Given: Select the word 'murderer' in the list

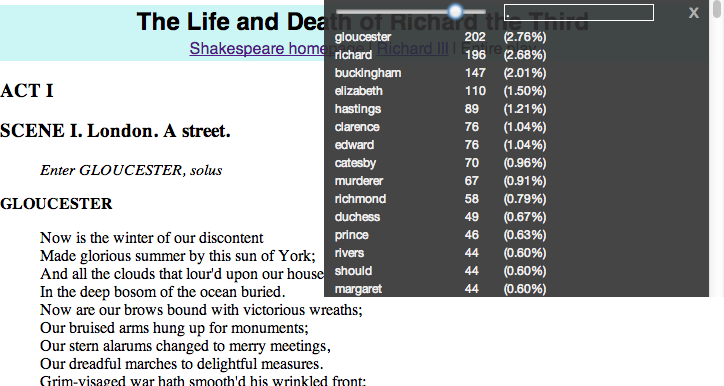Looking at the screenshot, I should 359,181.
